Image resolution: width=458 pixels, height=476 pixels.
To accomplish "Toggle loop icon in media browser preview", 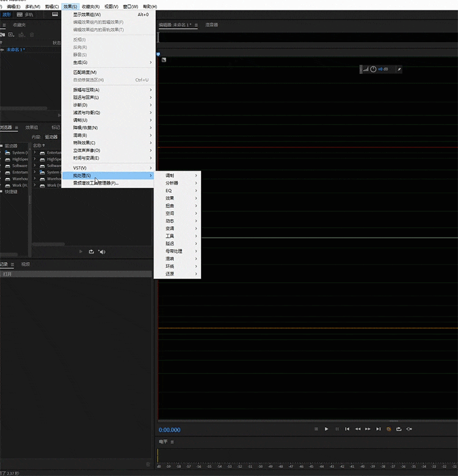I will 92,251.
